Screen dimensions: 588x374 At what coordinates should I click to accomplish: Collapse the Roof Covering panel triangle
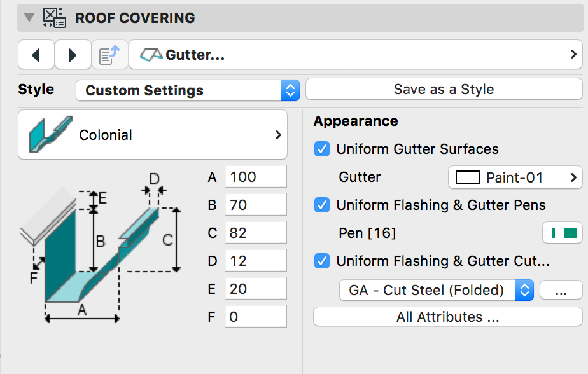[x=29, y=17]
